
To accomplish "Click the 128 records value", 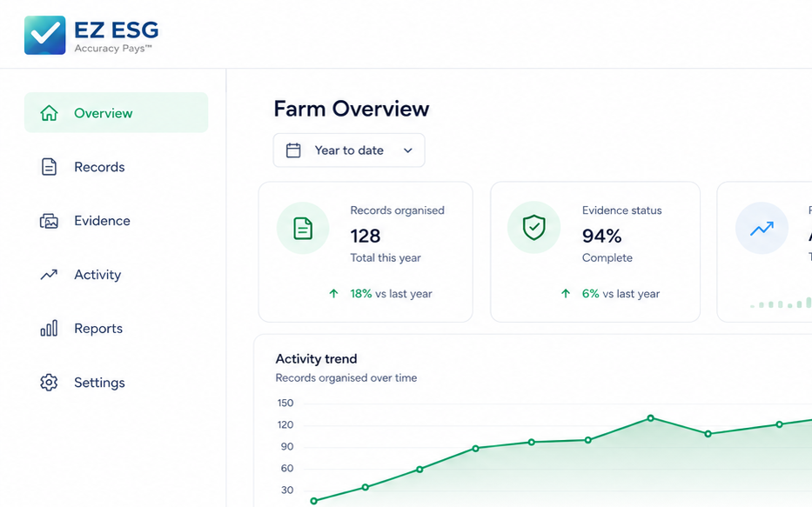I will [x=366, y=236].
